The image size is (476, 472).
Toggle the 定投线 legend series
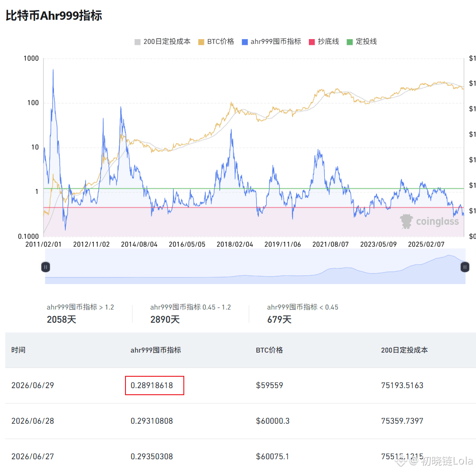(x=361, y=42)
